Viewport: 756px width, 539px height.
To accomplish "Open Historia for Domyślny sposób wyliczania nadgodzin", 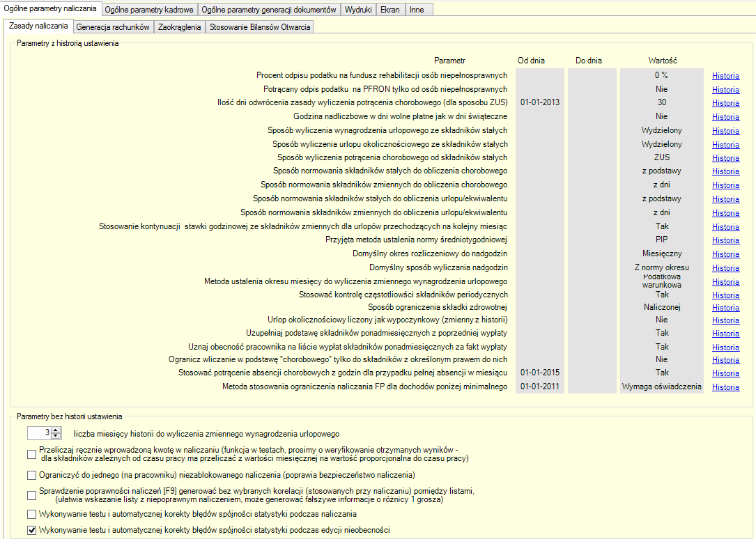I will [x=725, y=268].
